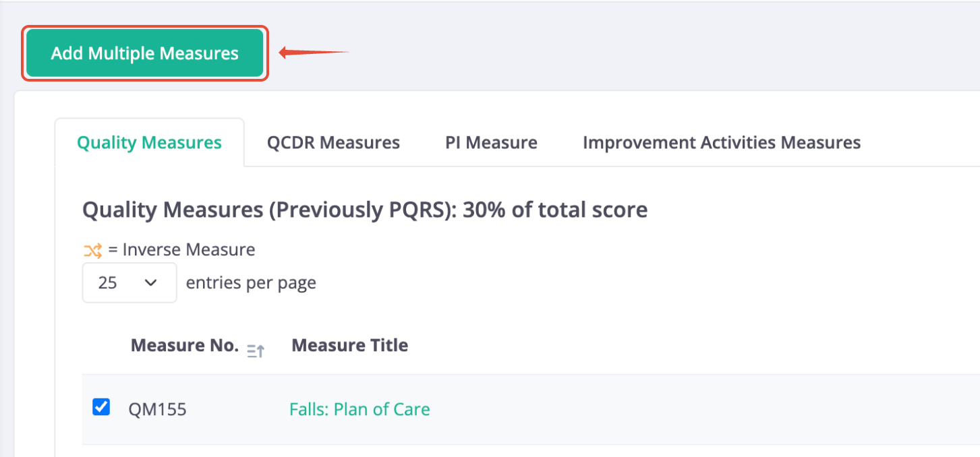
Task: Click the orange Inverse Measure shuffle icon
Action: coord(92,251)
